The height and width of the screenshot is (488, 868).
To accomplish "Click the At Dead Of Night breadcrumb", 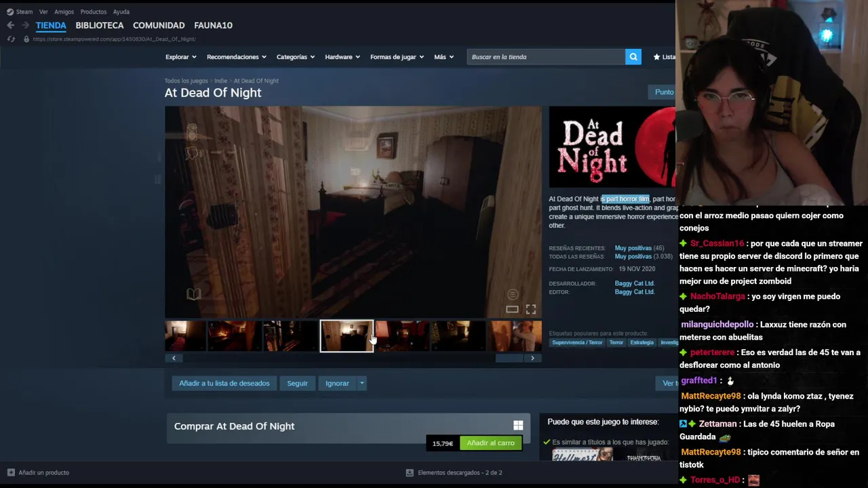I will [256, 81].
